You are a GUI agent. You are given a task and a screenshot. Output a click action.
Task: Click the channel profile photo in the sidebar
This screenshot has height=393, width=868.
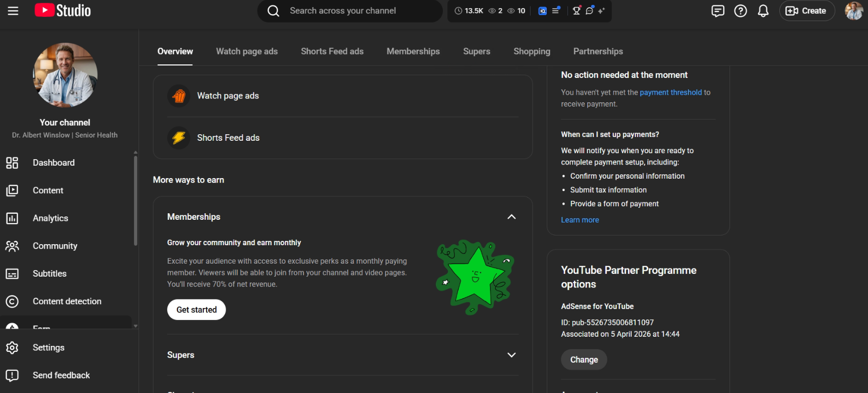point(65,75)
